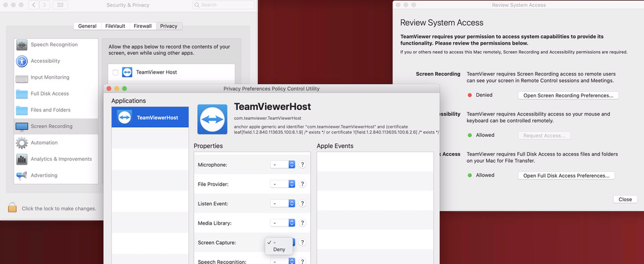Screen dimensions: 644x264
Task: Select Speech Recognition icon in Privacy sidebar
Action: click(x=22, y=45)
